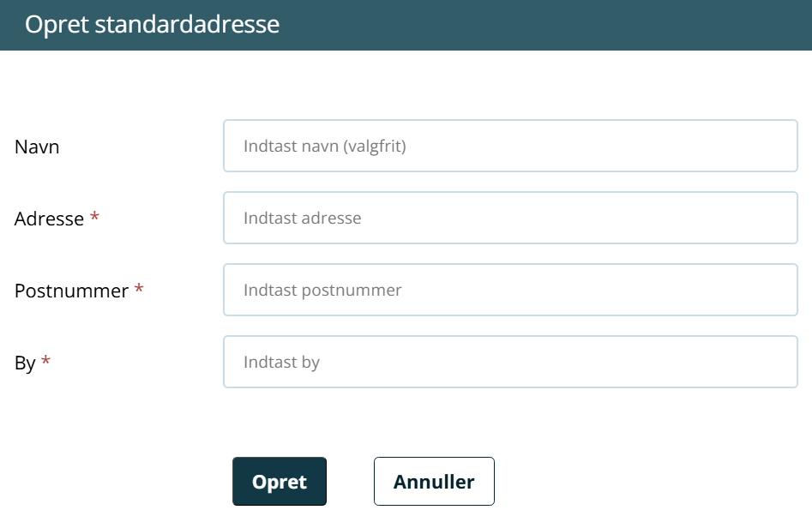Image resolution: width=812 pixels, height=516 pixels.
Task: Click the By field label
Action: point(25,363)
